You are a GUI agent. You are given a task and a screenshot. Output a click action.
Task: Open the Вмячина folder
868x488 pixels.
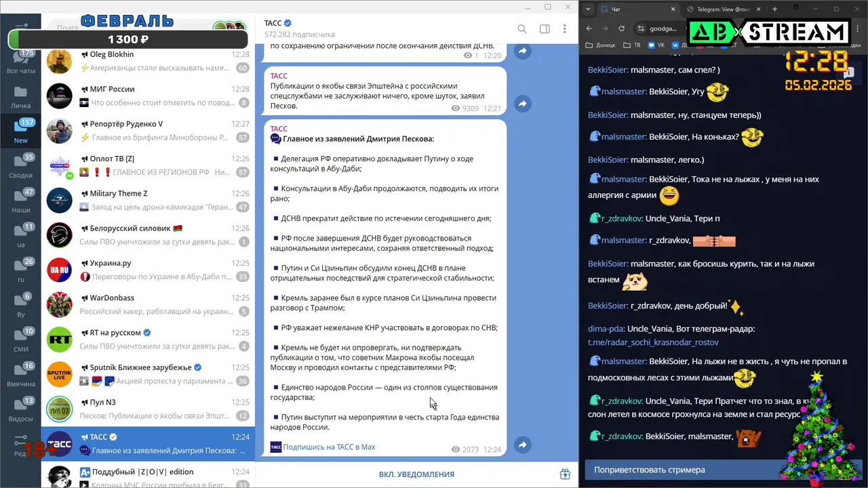pos(21,375)
